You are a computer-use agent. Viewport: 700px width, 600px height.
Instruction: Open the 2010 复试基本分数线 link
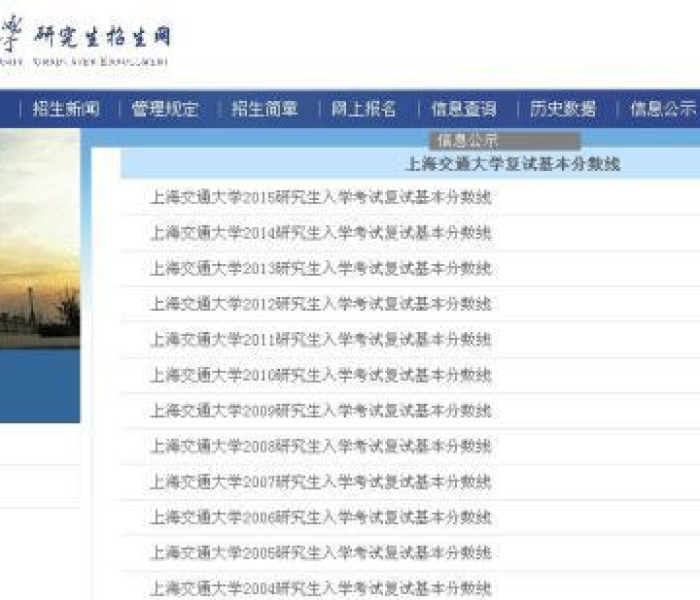321,375
